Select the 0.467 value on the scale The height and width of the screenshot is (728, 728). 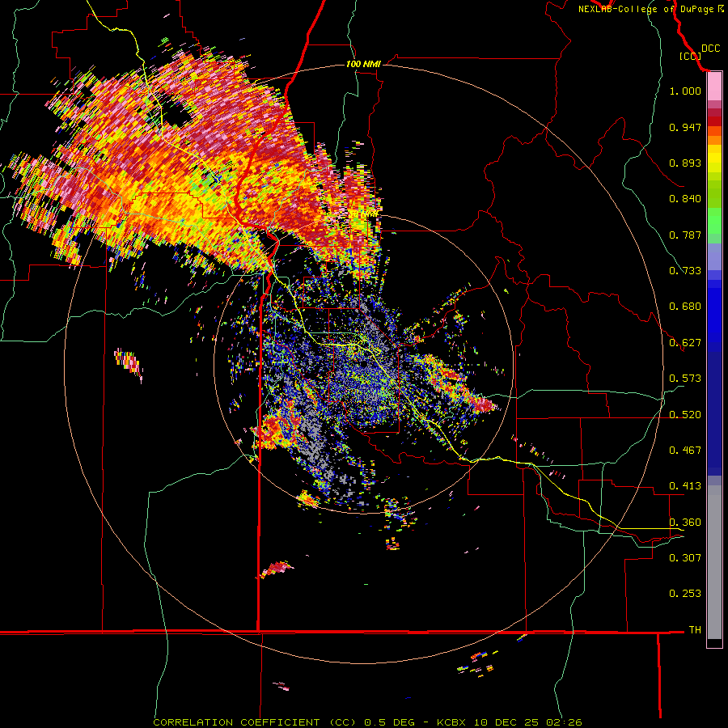(685, 451)
